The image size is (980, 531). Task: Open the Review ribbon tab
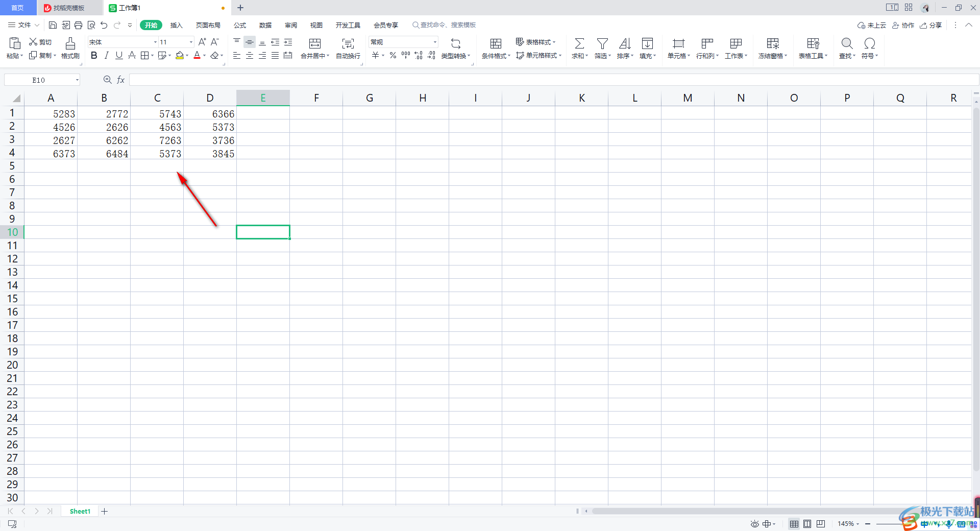291,25
